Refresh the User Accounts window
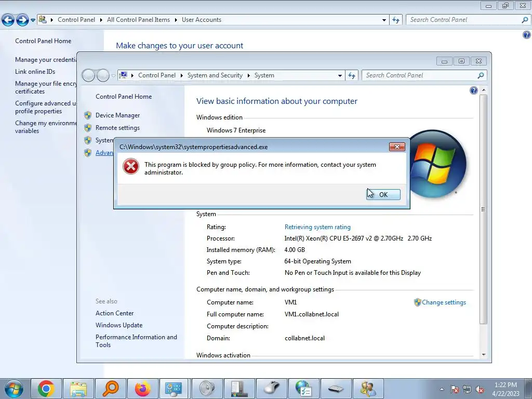The width and height of the screenshot is (532, 399). pos(395,20)
